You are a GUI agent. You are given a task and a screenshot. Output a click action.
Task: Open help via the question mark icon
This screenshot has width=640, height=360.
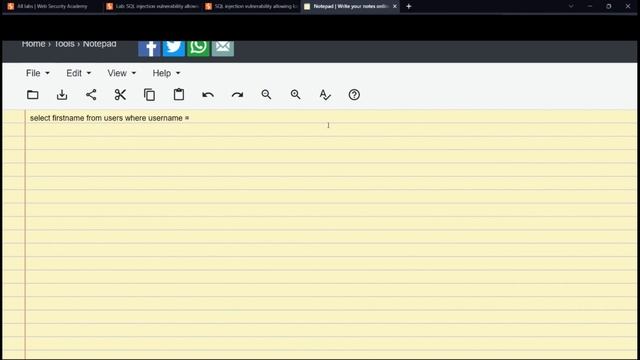click(x=354, y=95)
